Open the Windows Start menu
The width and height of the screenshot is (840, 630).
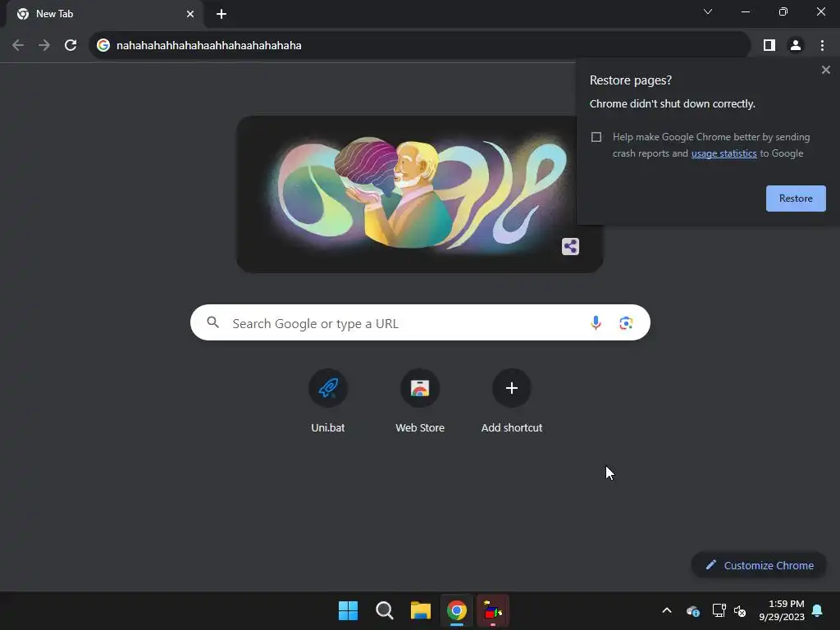click(x=348, y=610)
